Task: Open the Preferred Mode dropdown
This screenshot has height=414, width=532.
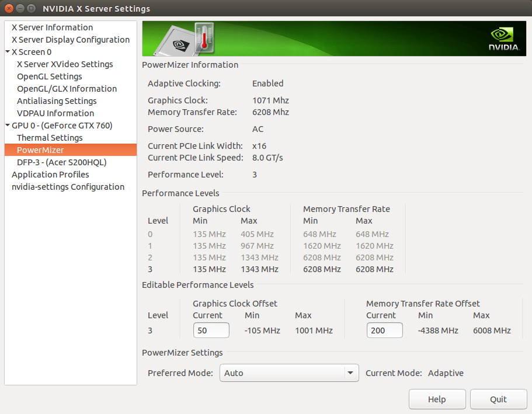Action: [x=288, y=373]
